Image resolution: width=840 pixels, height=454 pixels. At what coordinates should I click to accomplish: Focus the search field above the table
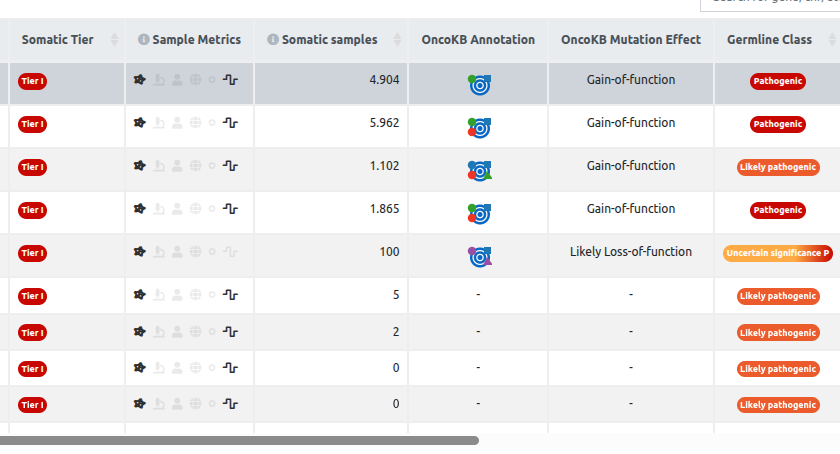point(770,4)
